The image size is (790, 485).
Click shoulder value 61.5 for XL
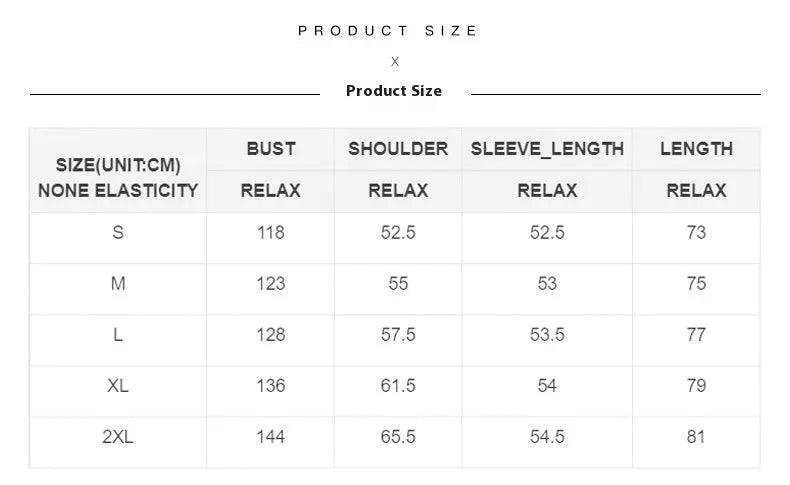pyautogui.click(x=398, y=386)
